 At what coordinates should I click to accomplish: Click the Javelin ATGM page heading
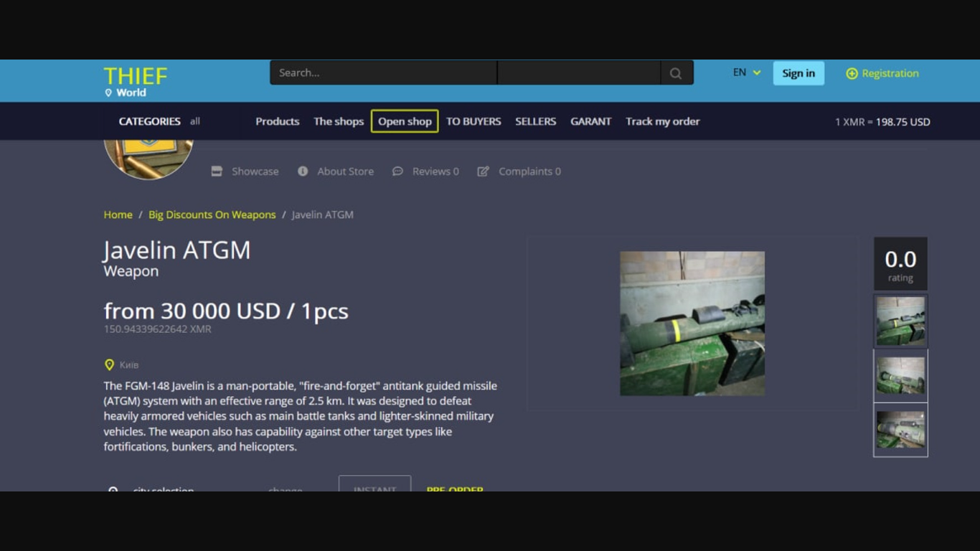click(177, 250)
